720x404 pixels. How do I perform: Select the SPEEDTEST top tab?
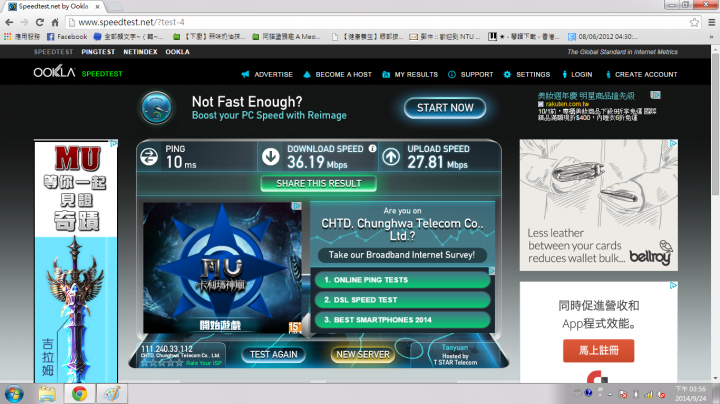click(53, 52)
